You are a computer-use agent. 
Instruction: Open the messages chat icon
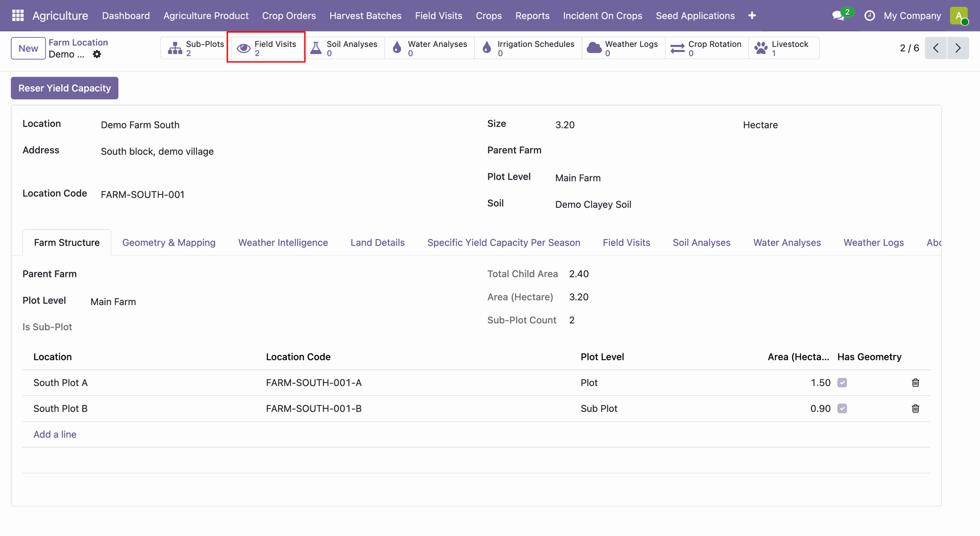tap(838, 16)
